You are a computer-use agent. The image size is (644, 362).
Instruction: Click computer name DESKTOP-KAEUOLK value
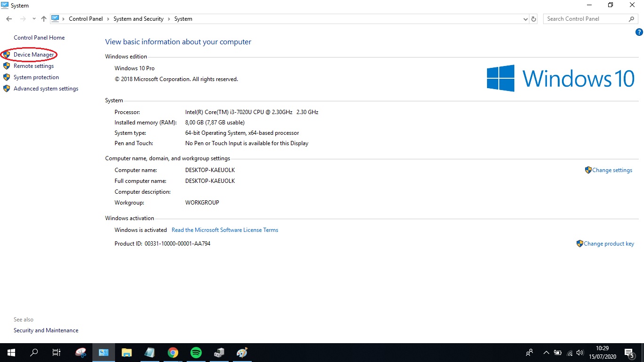[210, 170]
